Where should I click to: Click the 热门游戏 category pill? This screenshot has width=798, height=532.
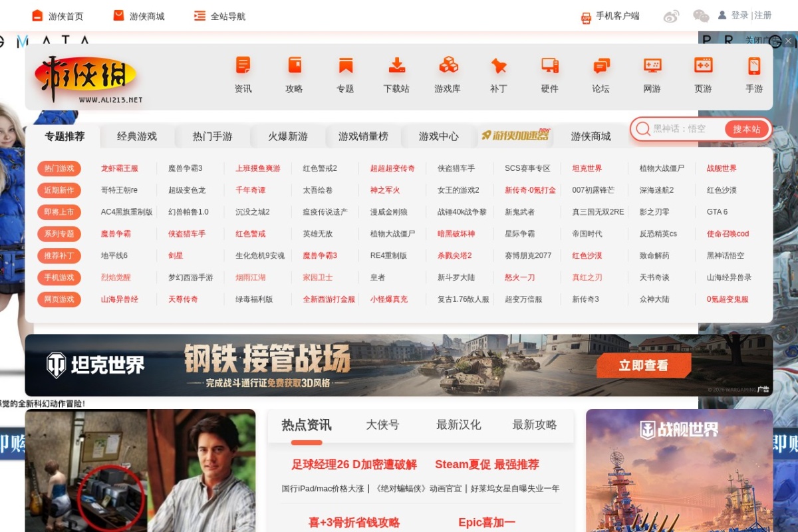click(59, 168)
